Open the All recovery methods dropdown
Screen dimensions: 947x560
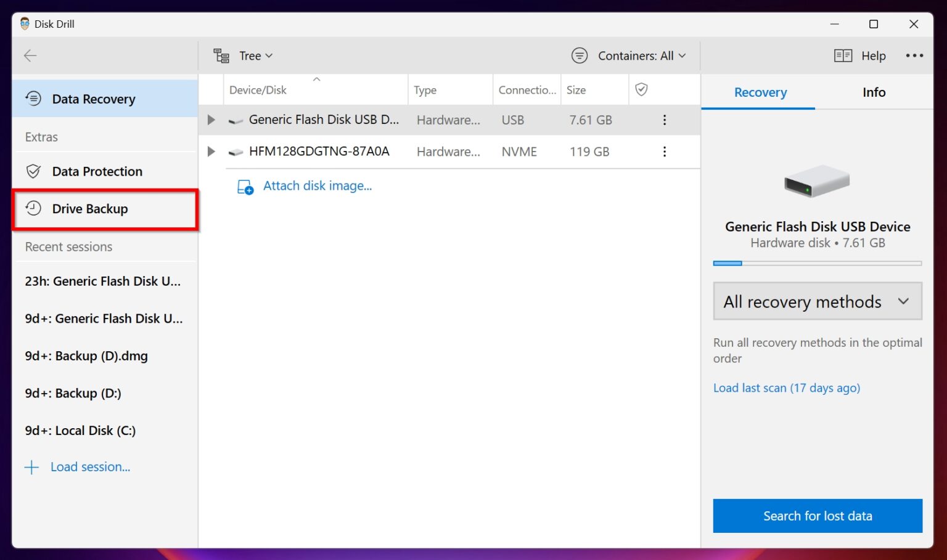(817, 301)
